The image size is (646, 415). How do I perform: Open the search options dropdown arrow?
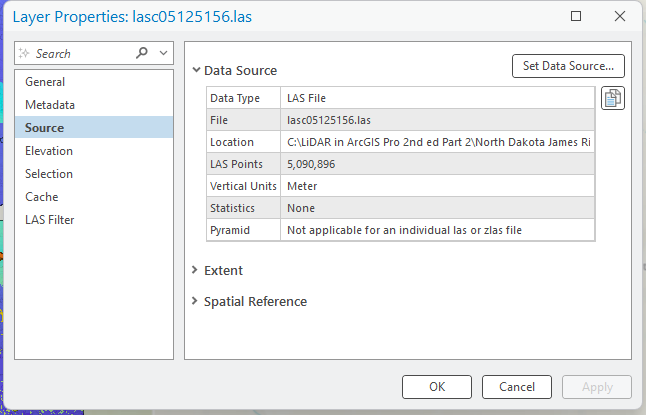click(164, 53)
